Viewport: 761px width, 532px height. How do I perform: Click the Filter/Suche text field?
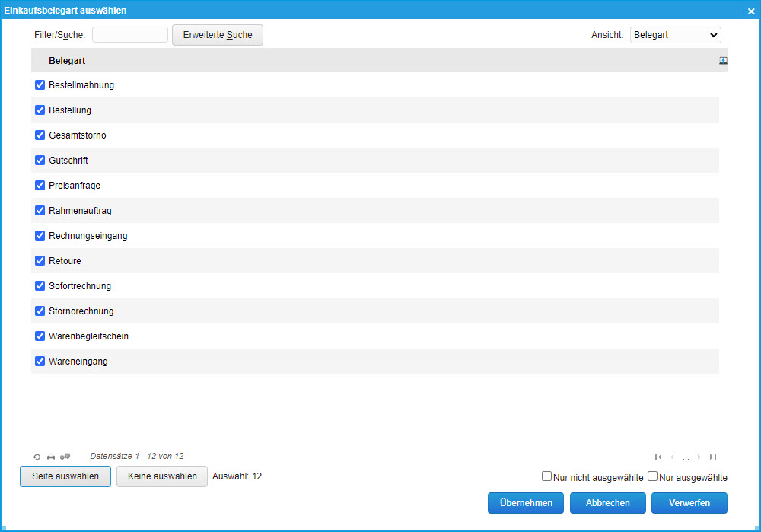[130, 35]
